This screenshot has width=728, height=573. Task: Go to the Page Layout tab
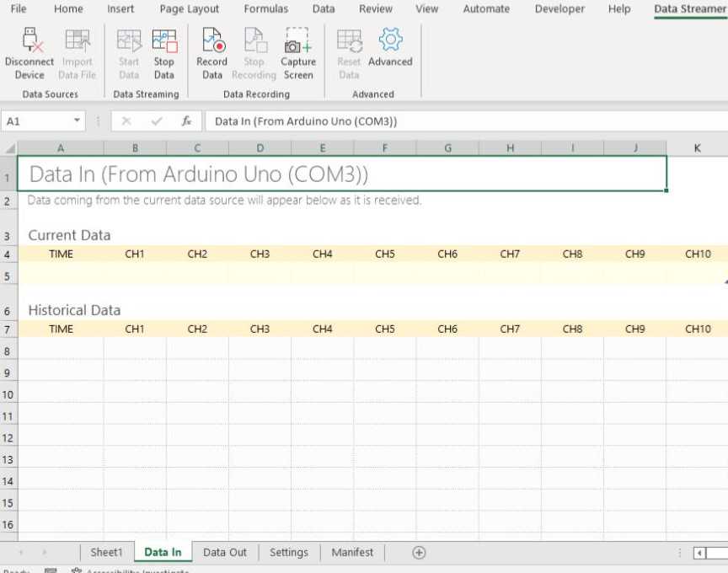pyautogui.click(x=189, y=8)
